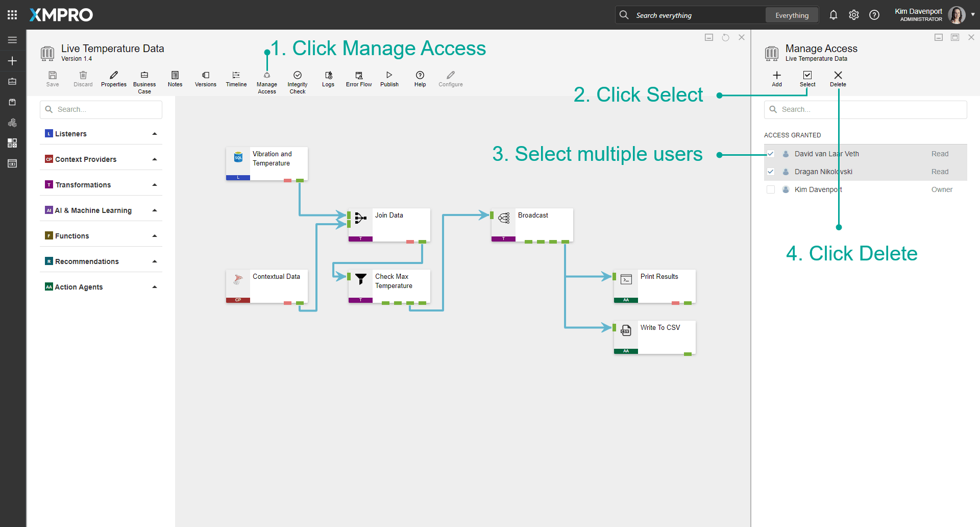Collapse the Listeners section

tap(154, 133)
